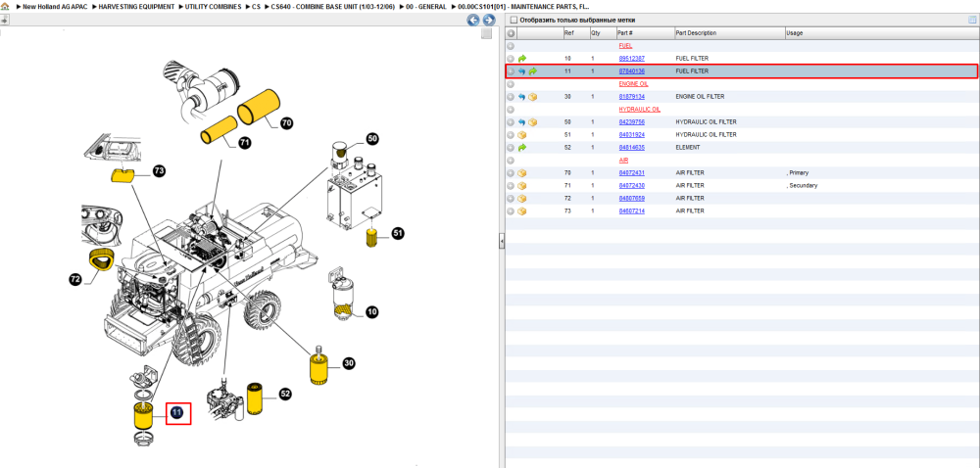The width and height of the screenshot is (980, 468).
Task: Toggle the marker circle on ENGINE OIL row
Action: [x=511, y=84]
